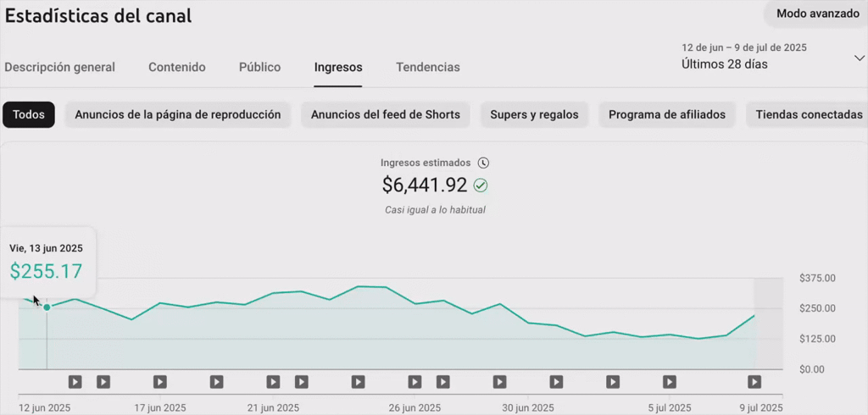Filter by Anuncios de la página de reproducción
This screenshot has width=868, height=415.
pyautogui.click(x=178, y=114)
